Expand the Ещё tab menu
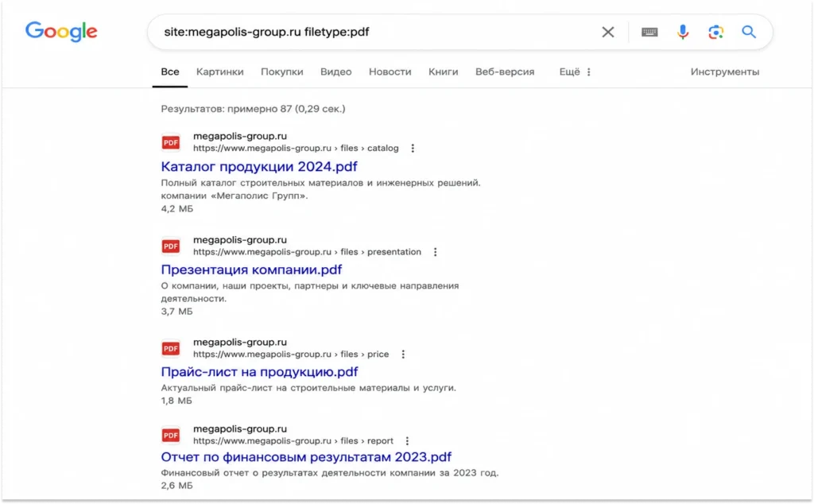 pos(575,72)
